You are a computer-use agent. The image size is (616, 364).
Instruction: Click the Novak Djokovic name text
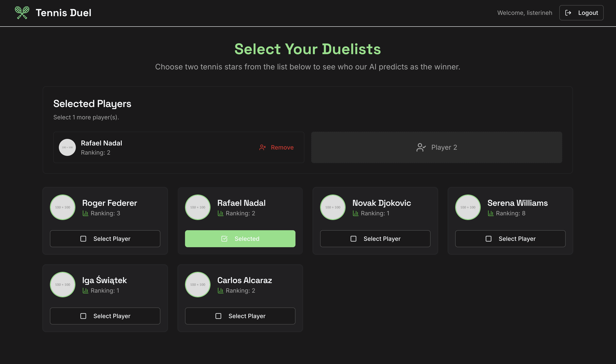click(x=382, y=203)
